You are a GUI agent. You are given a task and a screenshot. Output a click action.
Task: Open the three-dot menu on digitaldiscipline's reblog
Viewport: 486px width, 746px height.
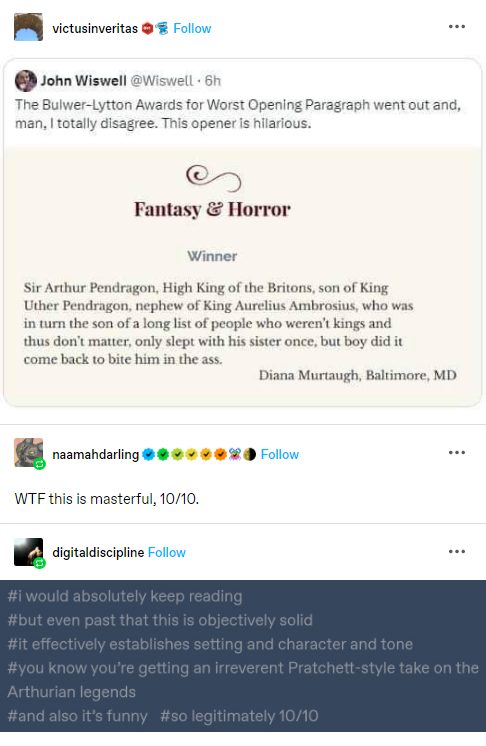(x=457, y=551)
